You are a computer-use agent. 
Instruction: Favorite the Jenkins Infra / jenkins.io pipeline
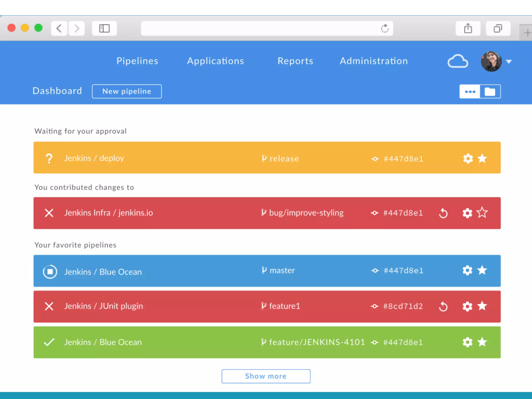pos(482,213)
